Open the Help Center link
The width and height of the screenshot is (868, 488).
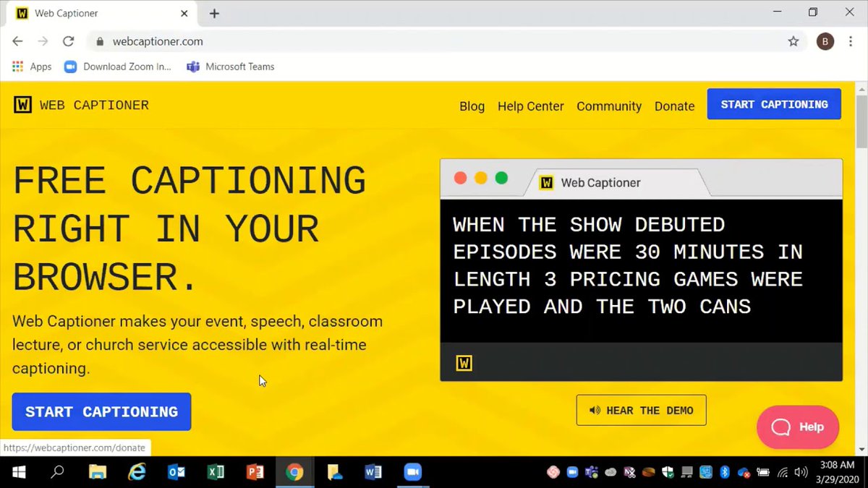coord(530,106)
